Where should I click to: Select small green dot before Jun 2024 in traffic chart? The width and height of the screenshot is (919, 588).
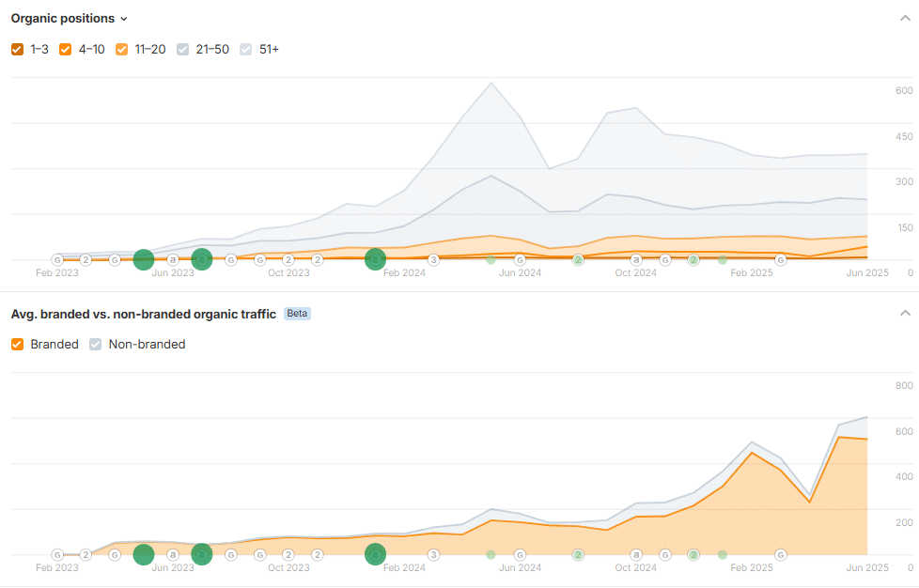[x=491, y=554]
